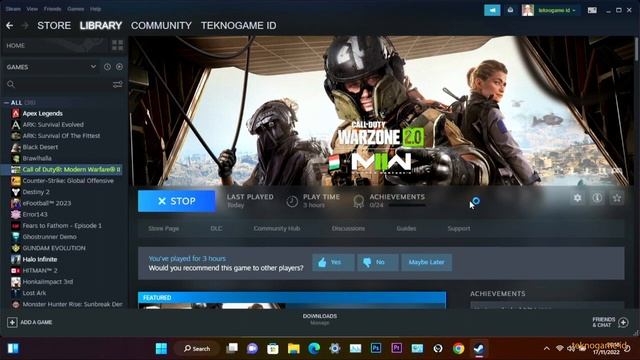Go back using the back arrow
Image resolution: width=640 pixels, height=360 pixels.
[x=9, y=26]
